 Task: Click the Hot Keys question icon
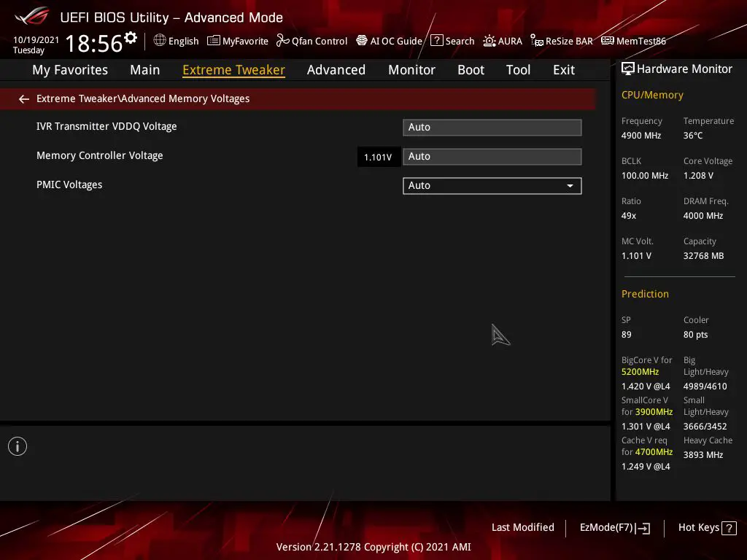point(729,528)
